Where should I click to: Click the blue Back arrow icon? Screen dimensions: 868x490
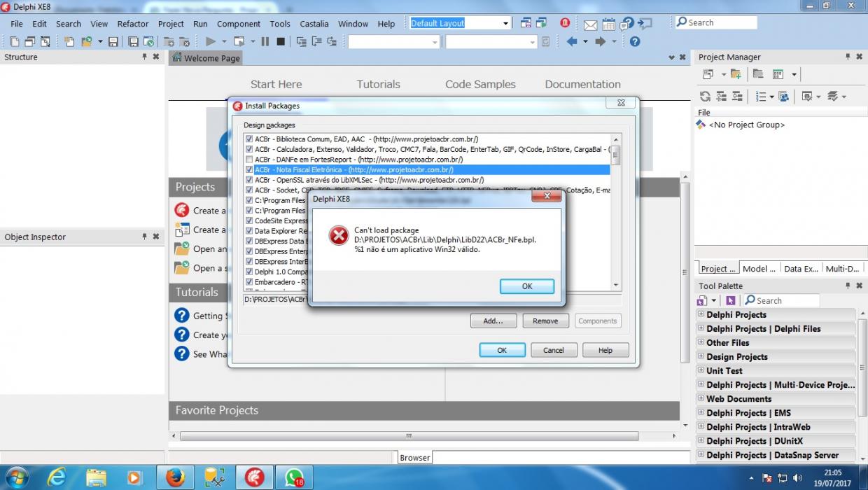[572, 42]
